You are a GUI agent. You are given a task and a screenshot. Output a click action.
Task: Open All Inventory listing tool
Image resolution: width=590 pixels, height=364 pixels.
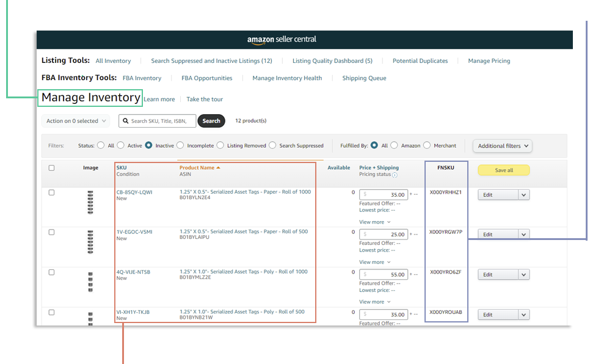point(113,61)
